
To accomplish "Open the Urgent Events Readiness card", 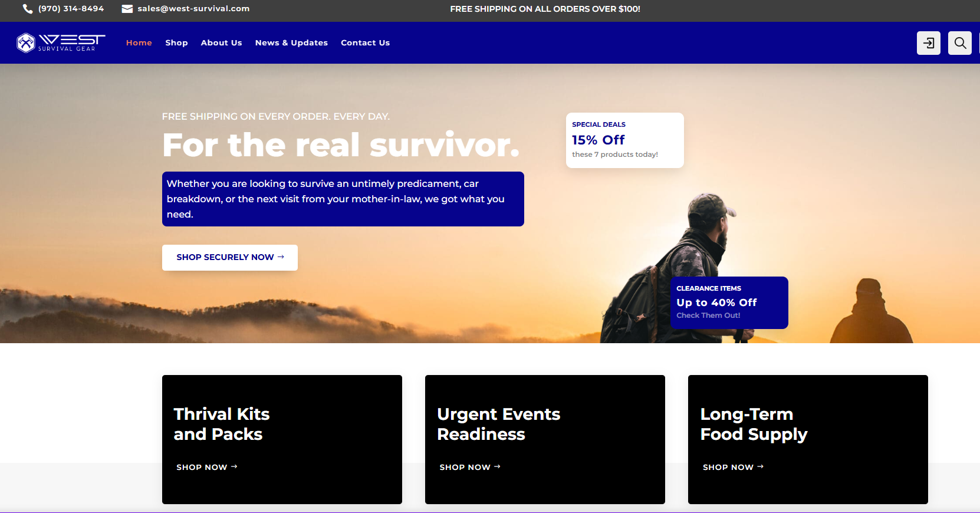I will click(x=545, y=439).
